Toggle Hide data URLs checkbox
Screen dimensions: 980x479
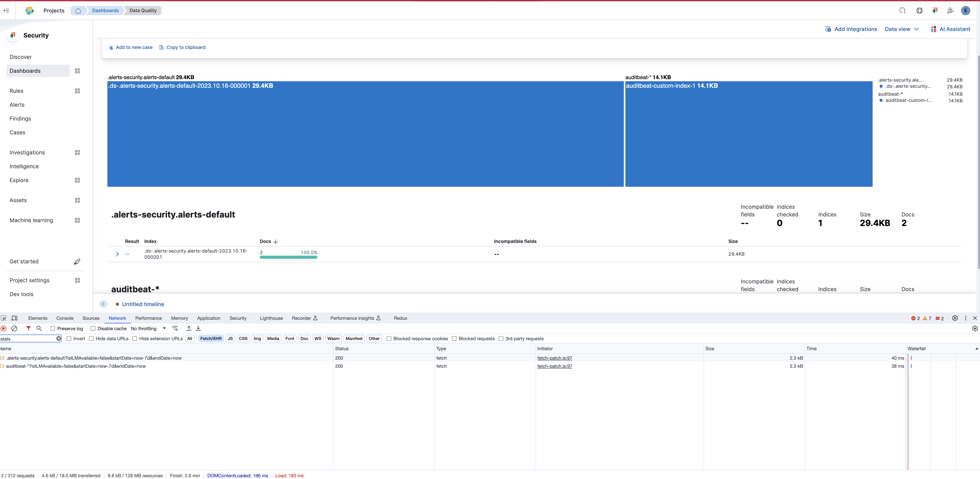tap(91, 339)
